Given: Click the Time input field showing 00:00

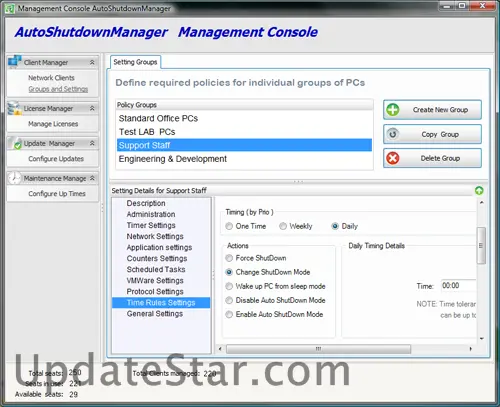Looking at the screenshot, I should coord(459,286).
